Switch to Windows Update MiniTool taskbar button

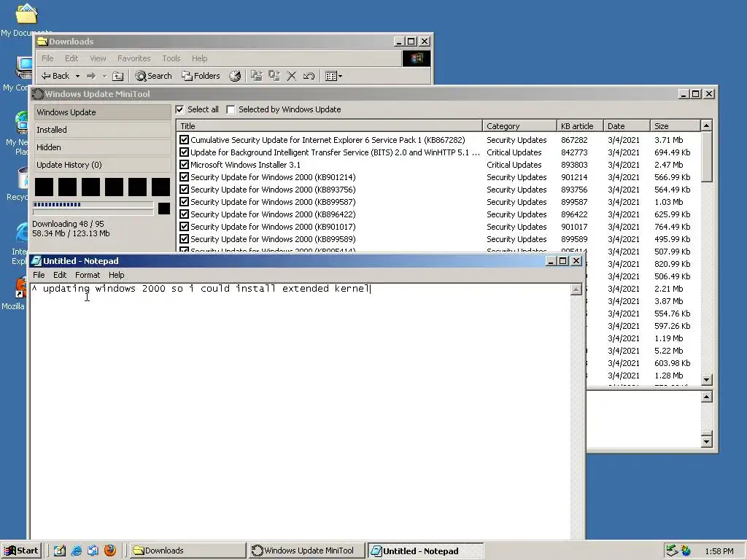tap(307, 551)
